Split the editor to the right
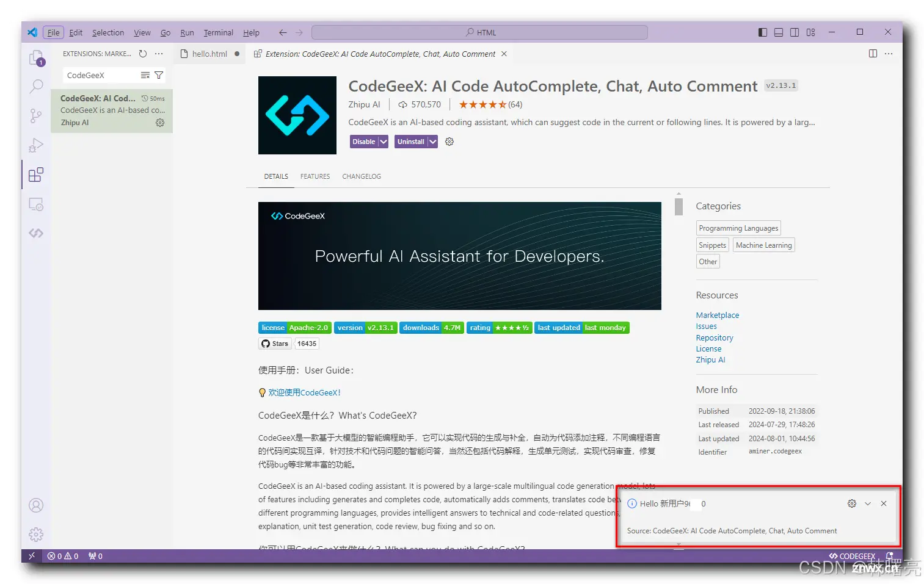The image size is (924, 584). [x=873, y=54]
